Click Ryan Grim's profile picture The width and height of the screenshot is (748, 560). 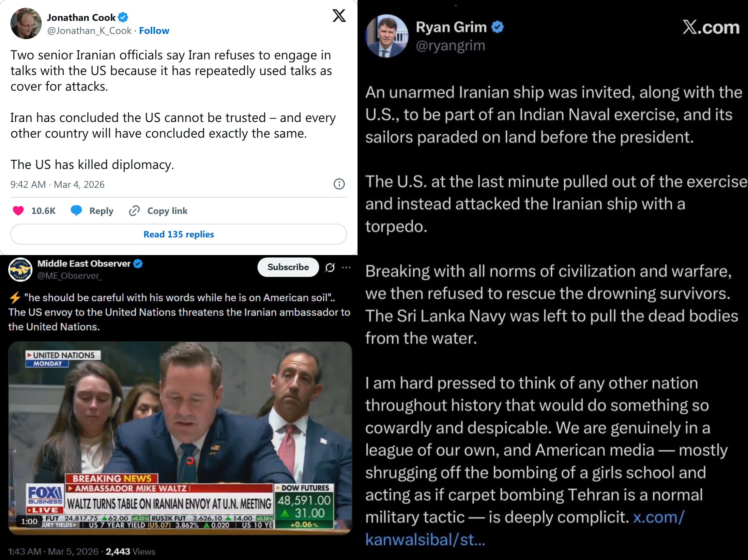tap(387, 36)
